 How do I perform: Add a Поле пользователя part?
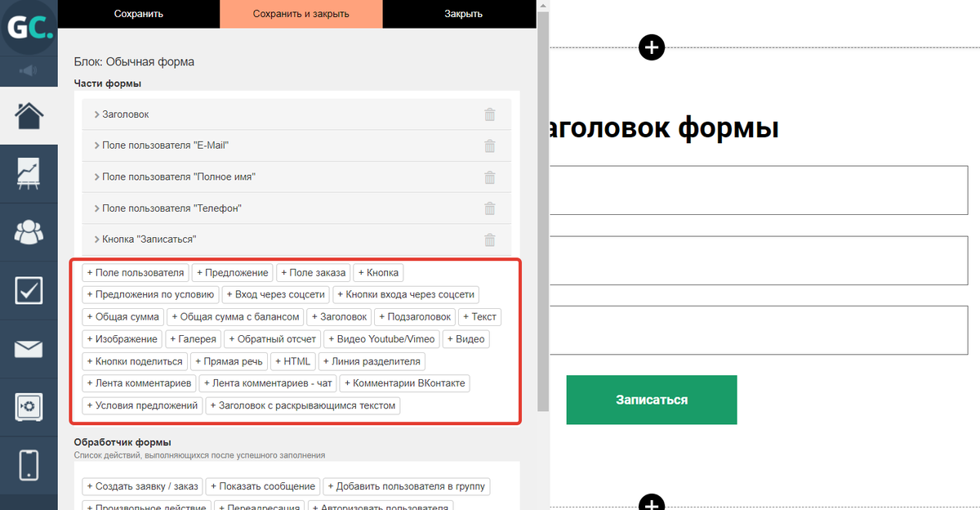136,272
